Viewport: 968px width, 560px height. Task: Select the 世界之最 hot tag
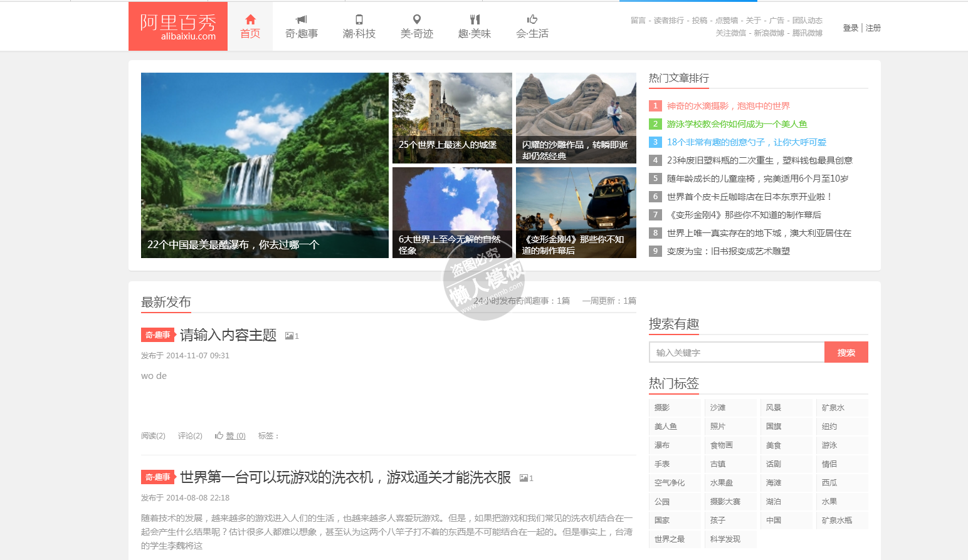[675, 539]
